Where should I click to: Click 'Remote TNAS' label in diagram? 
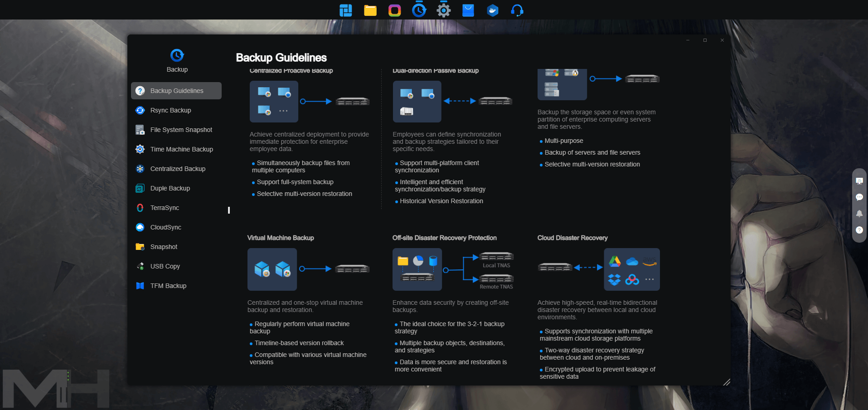tap(496, 287)
